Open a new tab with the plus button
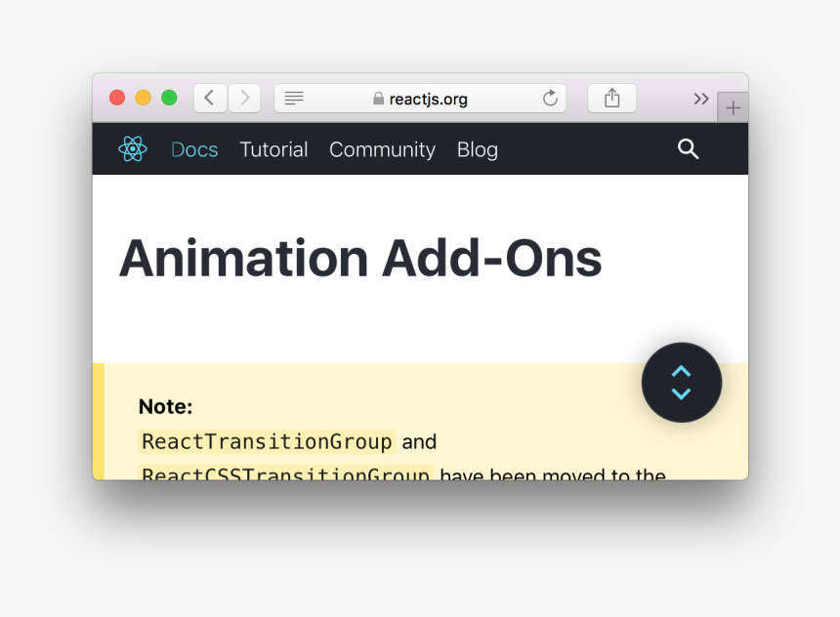The width and height of the screenshot is (840, 617). pyautogui.click(x=733, y=107)
